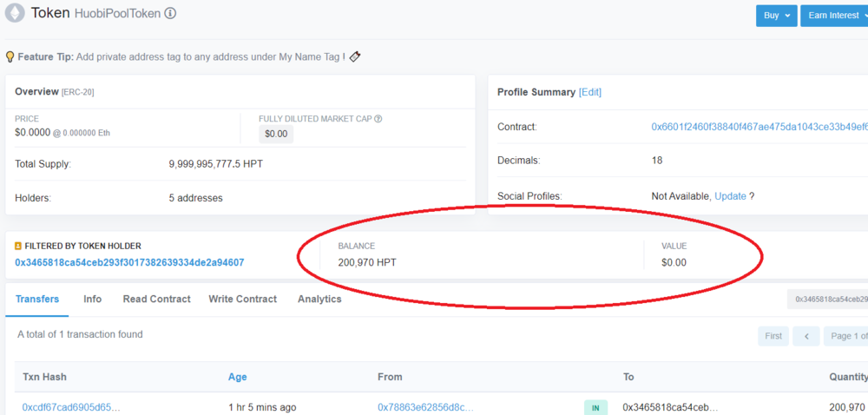Click the decimals value 18

(657, 161)
